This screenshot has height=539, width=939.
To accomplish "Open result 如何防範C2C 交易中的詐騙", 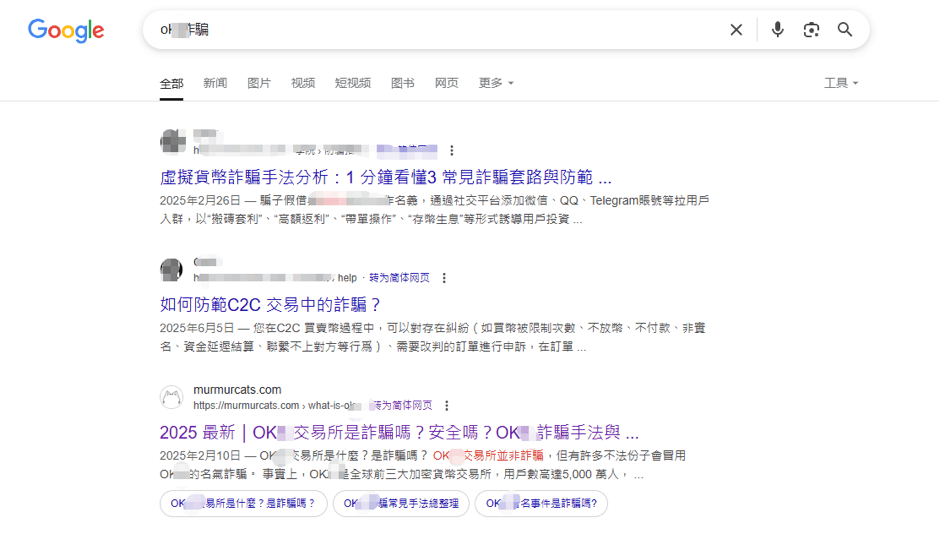I will click(x=270, y=305).
